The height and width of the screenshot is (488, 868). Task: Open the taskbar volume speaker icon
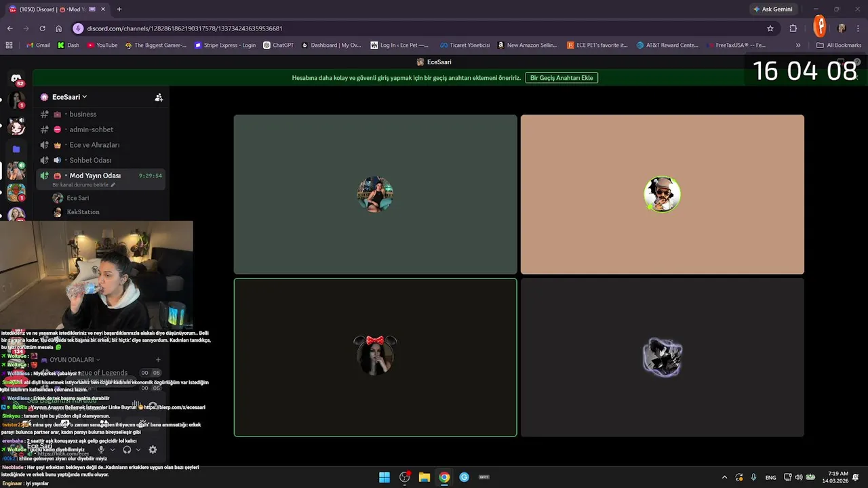[x=799, y=477]
